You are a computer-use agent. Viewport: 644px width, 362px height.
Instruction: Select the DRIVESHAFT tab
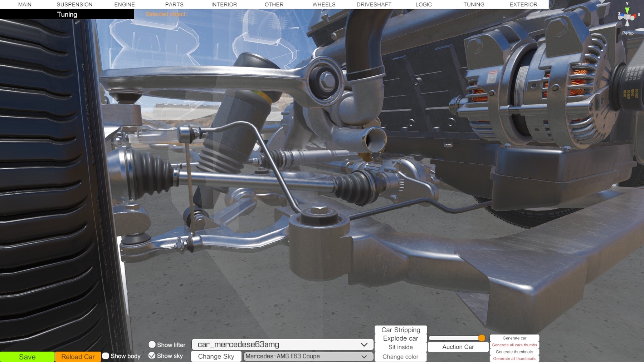[374, 5]
